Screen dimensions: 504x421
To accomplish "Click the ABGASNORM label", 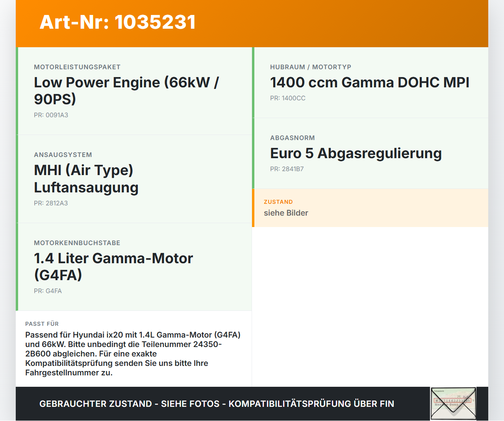I will 293,138.
